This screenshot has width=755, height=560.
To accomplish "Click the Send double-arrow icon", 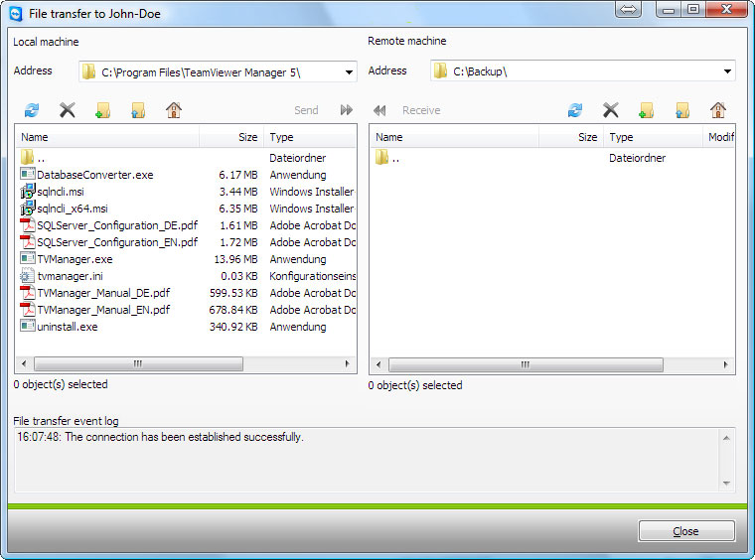I will pos(346,110).
